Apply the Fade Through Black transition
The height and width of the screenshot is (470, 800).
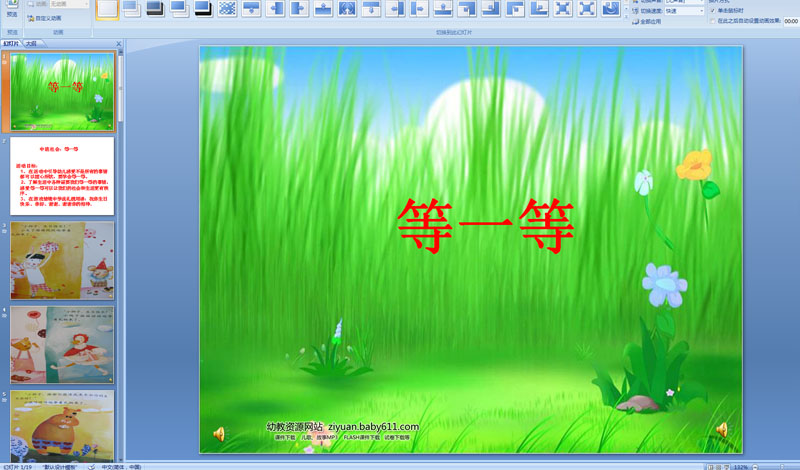[156, 9]
